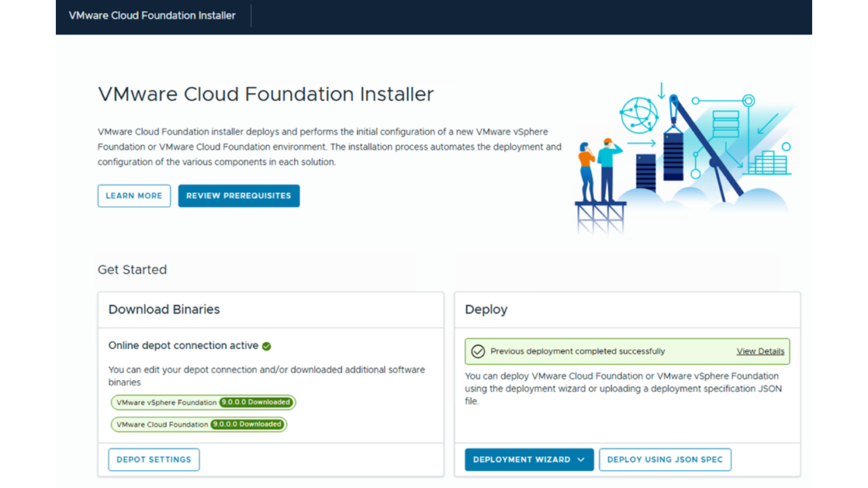The image size is (868, 488).
Task: Click the VMware vSphere Foundation downloaded badge
Action: [203, 402]
